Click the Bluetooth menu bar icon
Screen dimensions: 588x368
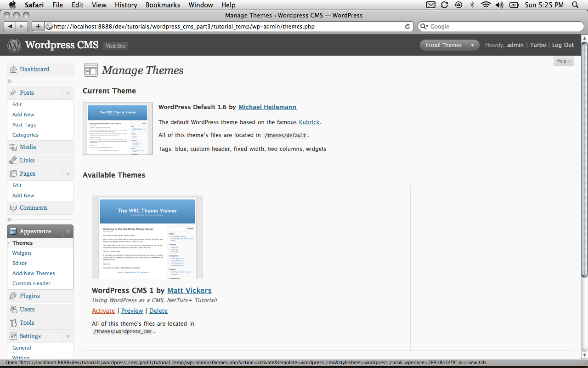coord(472,5)
